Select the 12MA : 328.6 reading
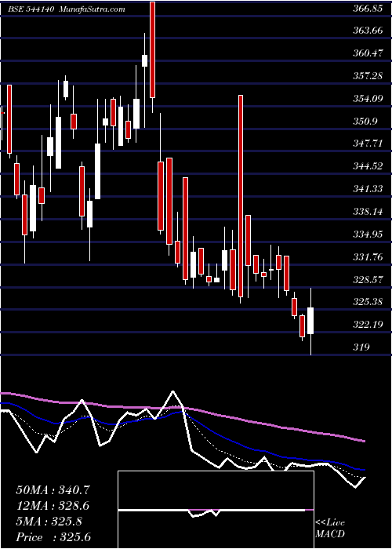Image resolution: width=392 pixels, height=549 pixels. point(53,506)
